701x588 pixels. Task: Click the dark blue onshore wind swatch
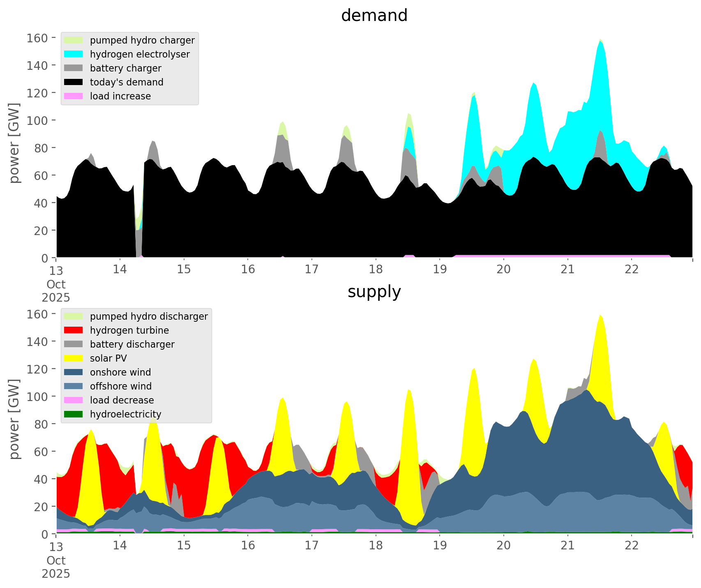[74, 372]
